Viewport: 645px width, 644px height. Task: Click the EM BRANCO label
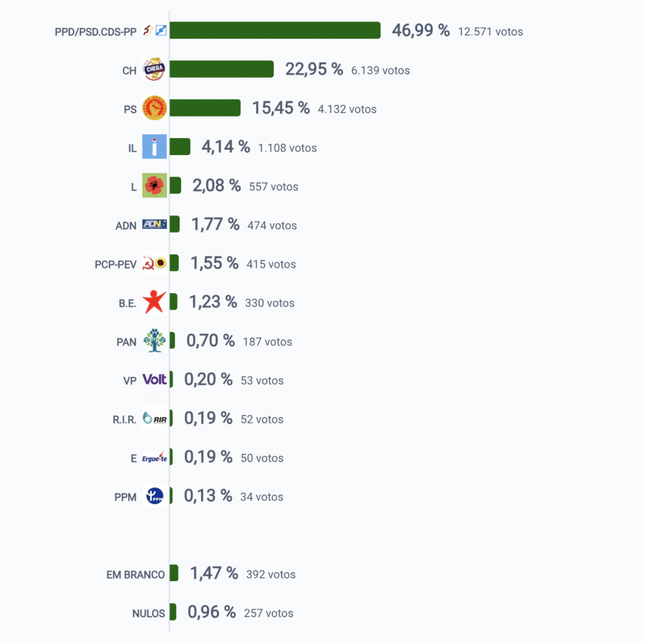(135, 575)
